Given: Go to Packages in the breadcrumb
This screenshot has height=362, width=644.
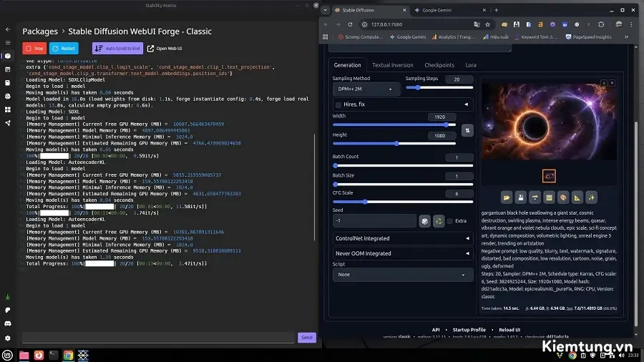Looking at the screenshot, I should coord(40,31).
